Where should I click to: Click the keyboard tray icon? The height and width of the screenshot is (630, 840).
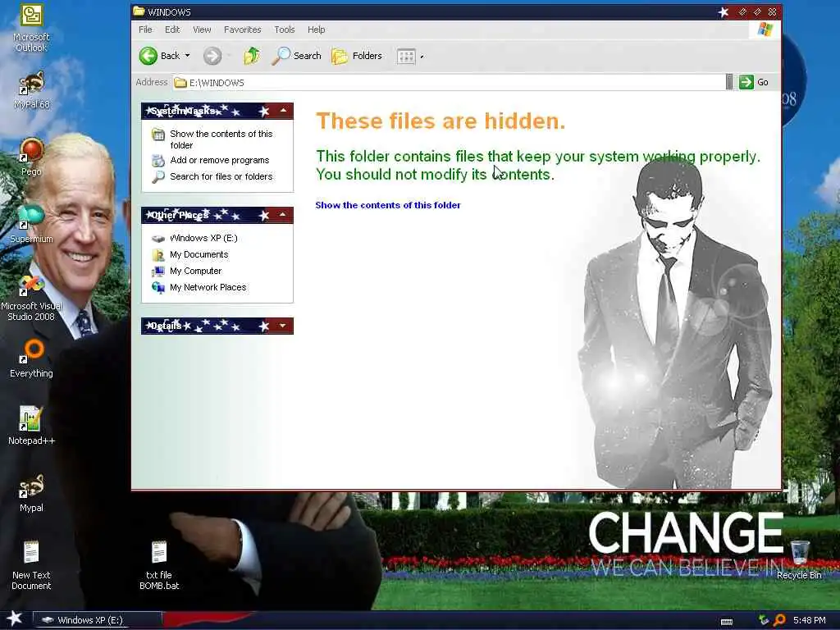(727, 622)
